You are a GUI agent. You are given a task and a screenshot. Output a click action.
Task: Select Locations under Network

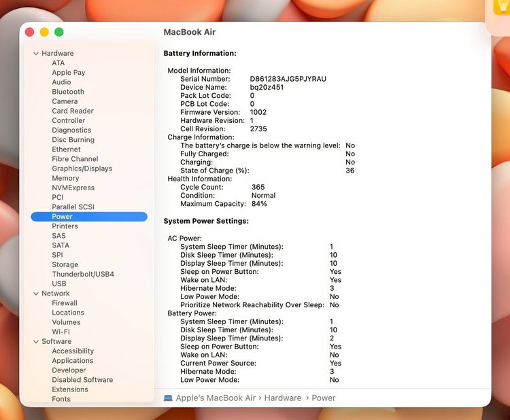pos(68,313)
